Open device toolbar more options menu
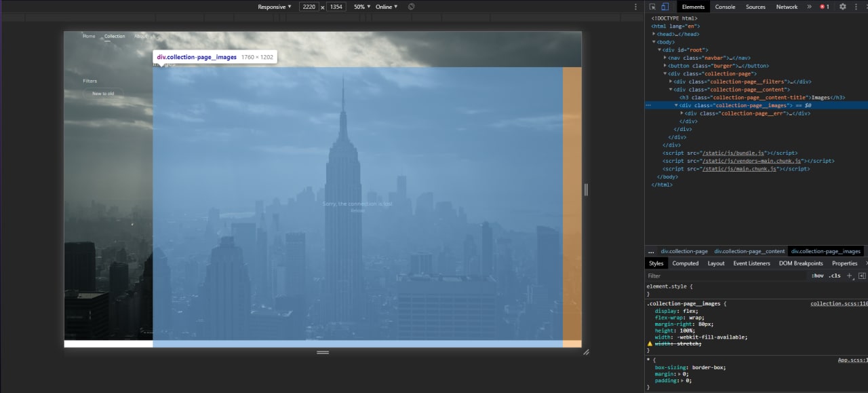The image size is (868, 393). (x=635, y=7)
